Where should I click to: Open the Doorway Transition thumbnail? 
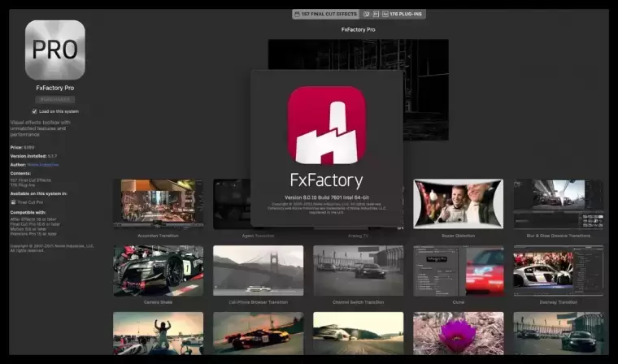[x=559, y=271]
